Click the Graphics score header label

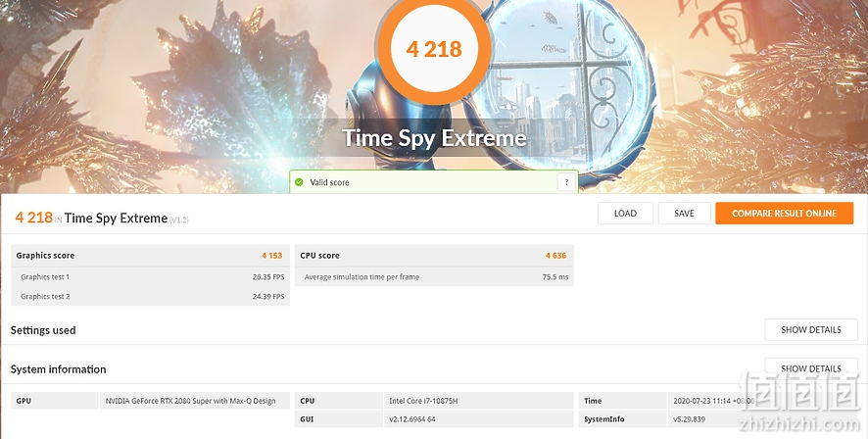click(x=45, y=256)
